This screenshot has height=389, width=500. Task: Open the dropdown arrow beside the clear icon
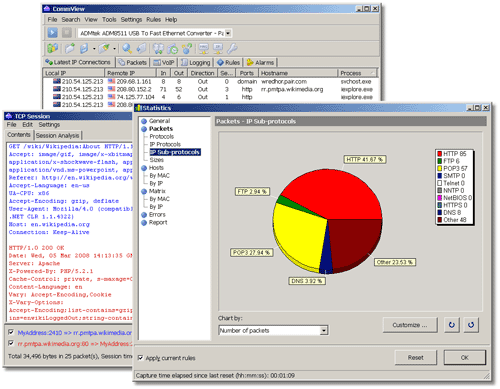pos(114,49)
